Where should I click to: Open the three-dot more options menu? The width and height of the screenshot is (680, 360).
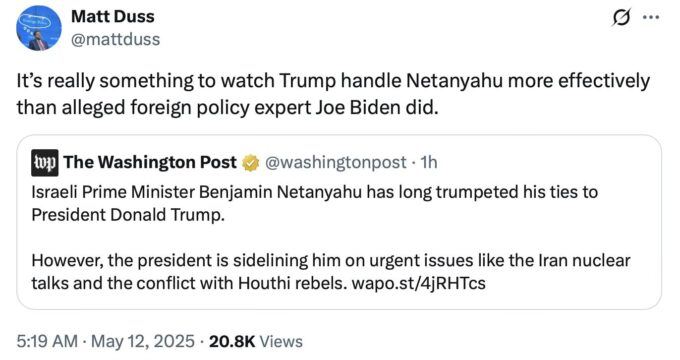click(651, 18)
